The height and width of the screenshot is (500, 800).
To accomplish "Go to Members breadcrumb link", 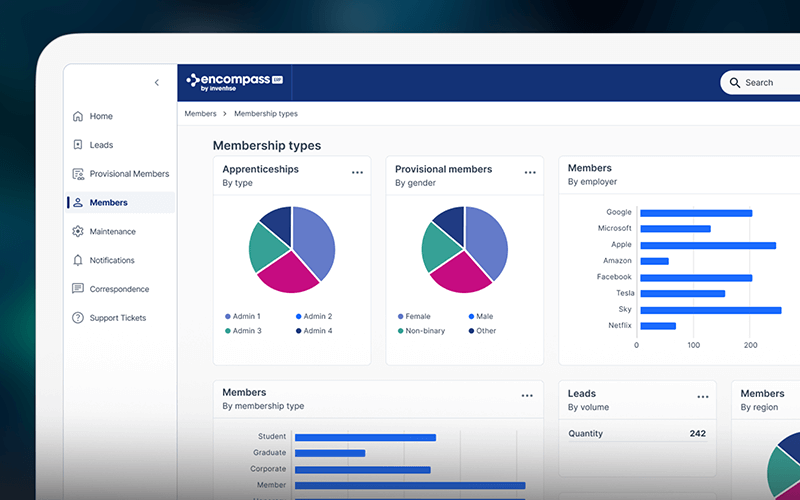I will (x=200, y=114).
